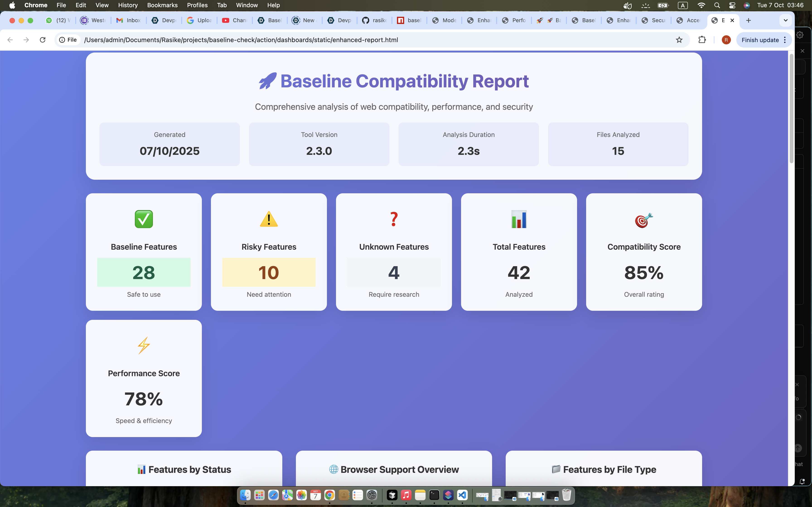Expand the tab search dropdown arrow
This screenshot has width=812, height=507.
click(785, 20)
